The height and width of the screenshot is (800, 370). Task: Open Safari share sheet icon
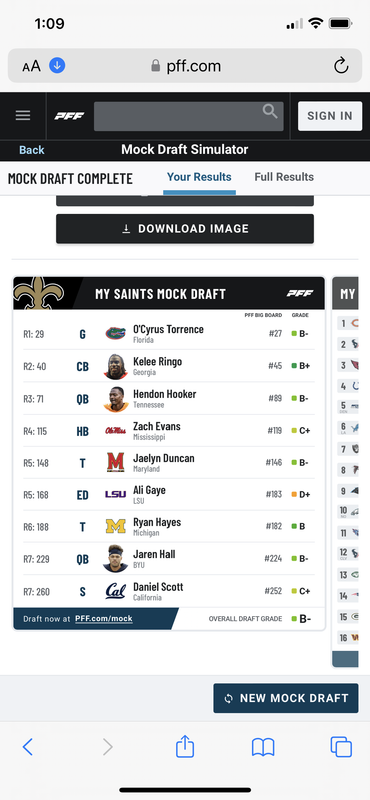[185, 746]
